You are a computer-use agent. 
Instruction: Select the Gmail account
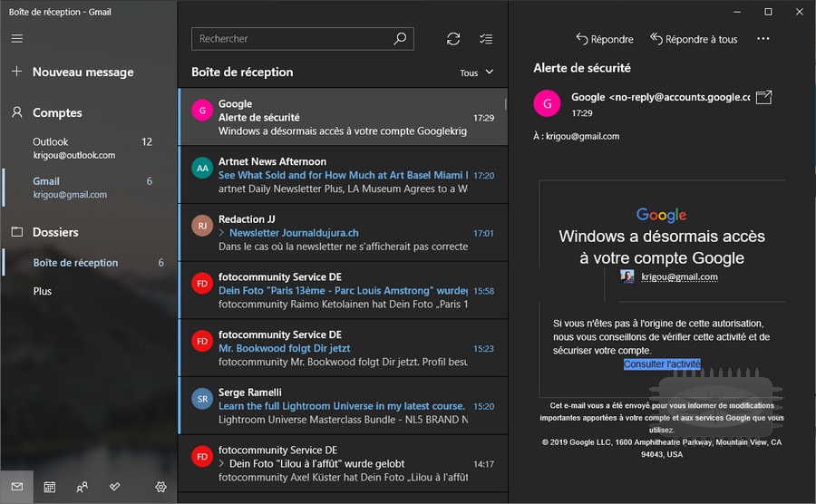pos(89,188)
